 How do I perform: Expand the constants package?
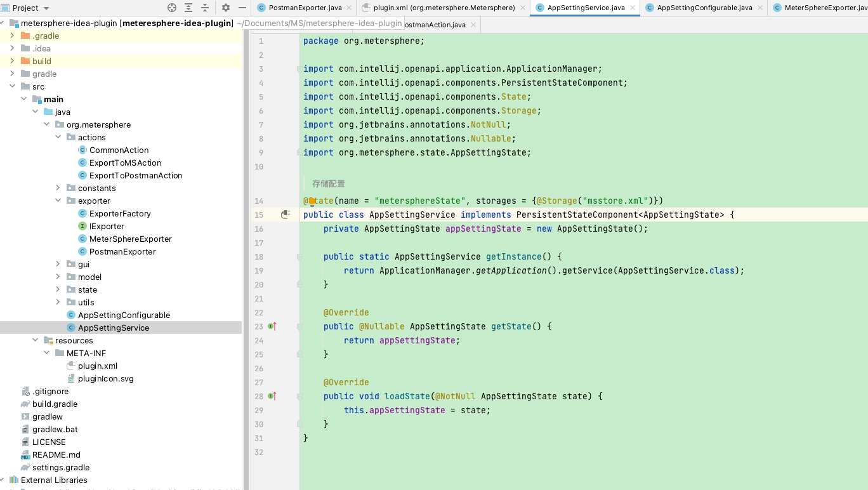(58, 188)
